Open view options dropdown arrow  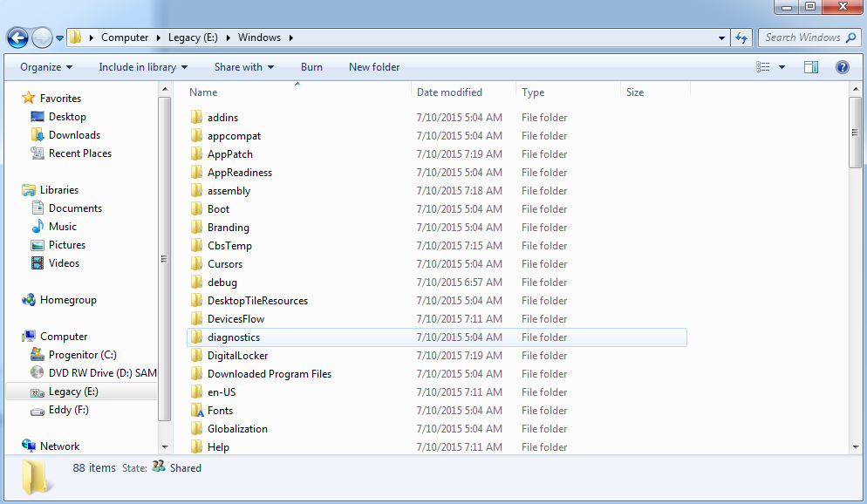coord(782,67)
